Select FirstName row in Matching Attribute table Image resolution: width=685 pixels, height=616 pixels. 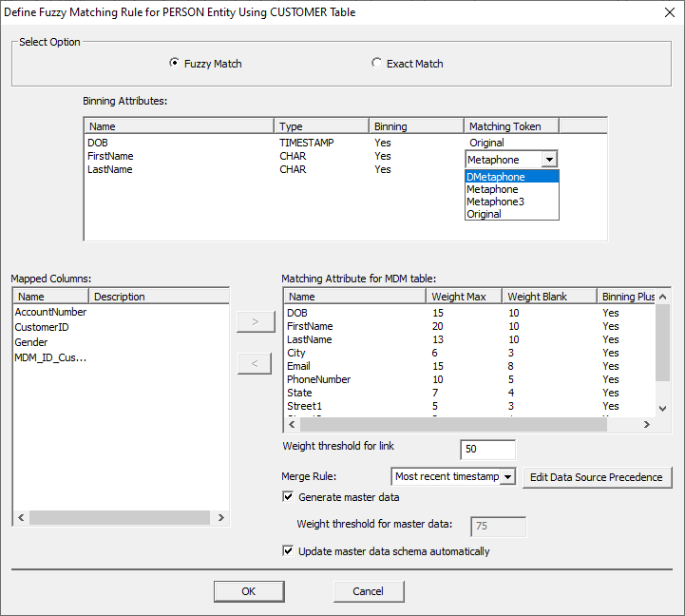[x=469, y=326]
